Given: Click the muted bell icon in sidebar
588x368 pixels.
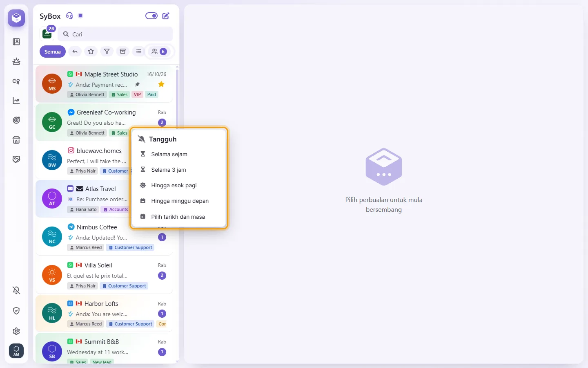Looking at the screenshot, I should point(16,290).
